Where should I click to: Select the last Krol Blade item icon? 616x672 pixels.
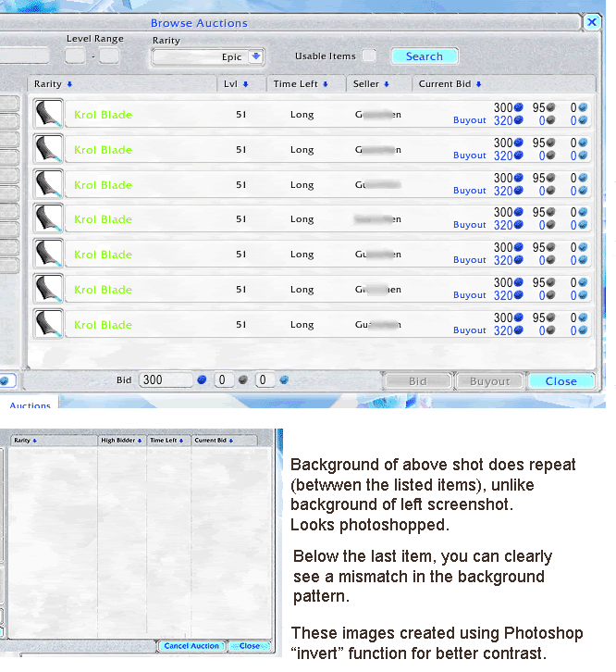click(48, 324)
